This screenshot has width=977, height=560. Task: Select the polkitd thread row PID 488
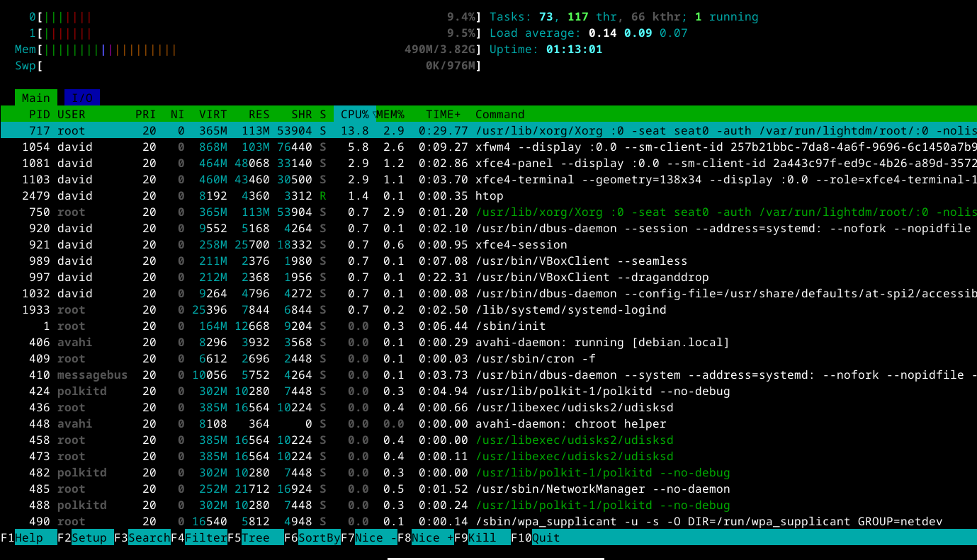point(488,505)
